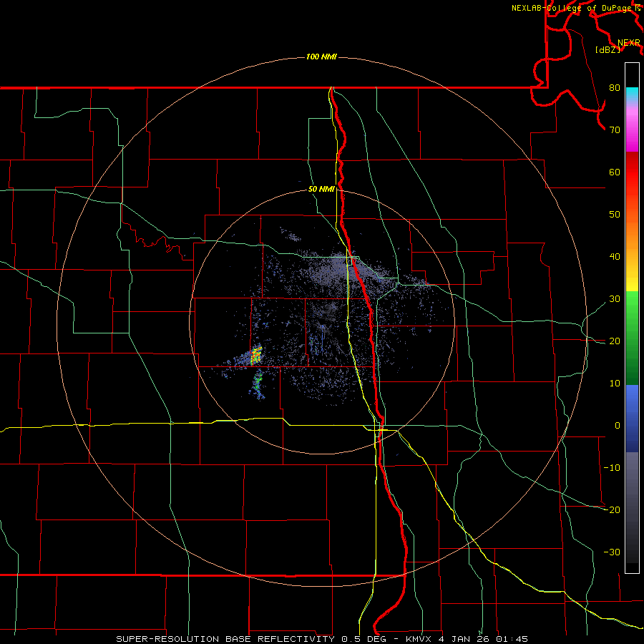Click the "[dBZ]" unit label
The image size is (644, 644).
(608, 49)
